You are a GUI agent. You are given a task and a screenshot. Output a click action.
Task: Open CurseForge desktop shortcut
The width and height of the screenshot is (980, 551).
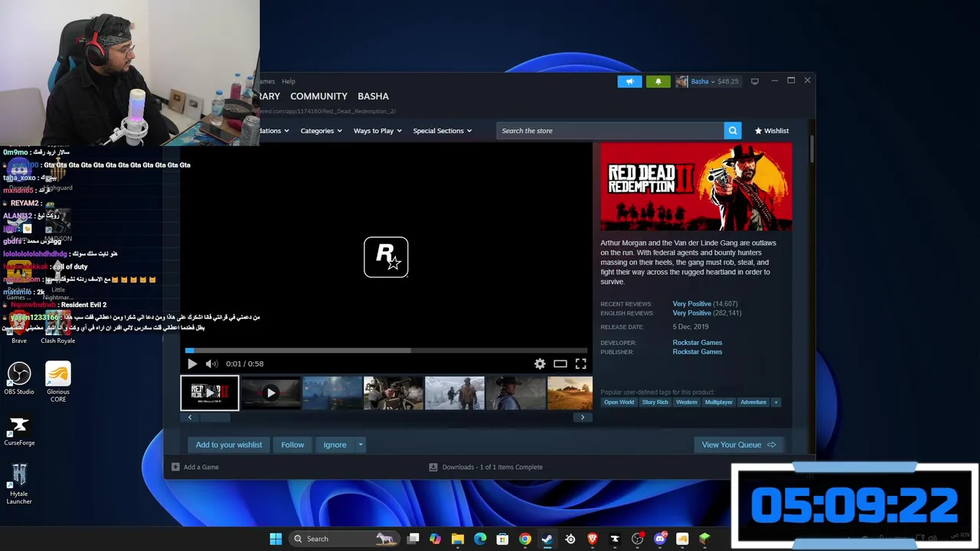[x=19, y=431]
